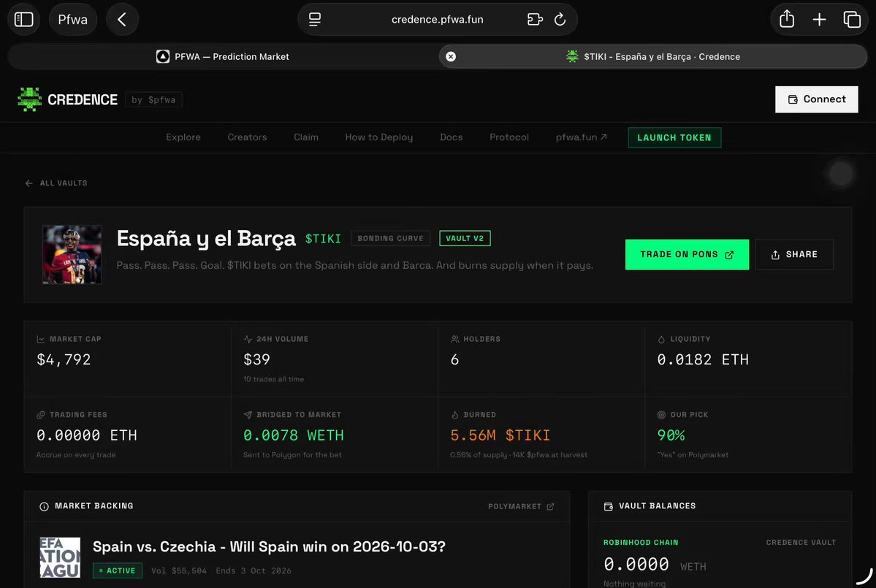Click the floating round button near top right
The image size is (876, 588).
[841, 174]
